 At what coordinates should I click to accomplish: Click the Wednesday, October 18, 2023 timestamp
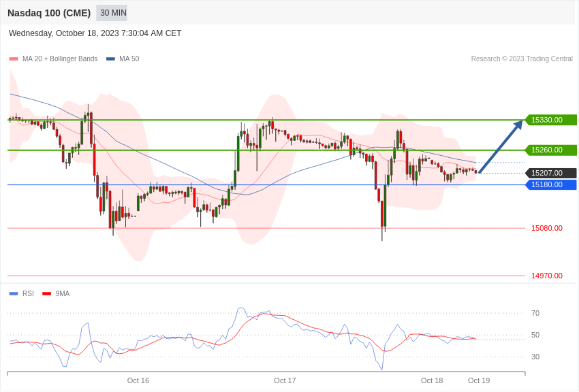coord(95,33)
